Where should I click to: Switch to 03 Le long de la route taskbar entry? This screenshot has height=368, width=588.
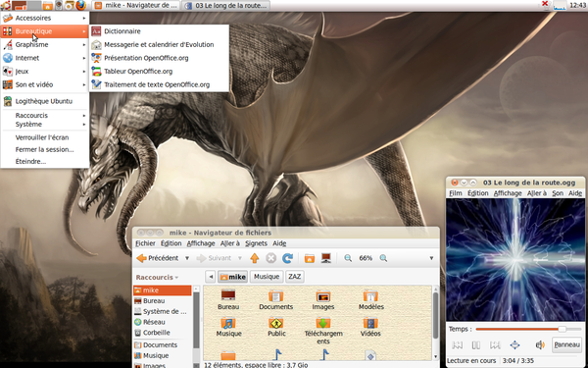point(226,5)
